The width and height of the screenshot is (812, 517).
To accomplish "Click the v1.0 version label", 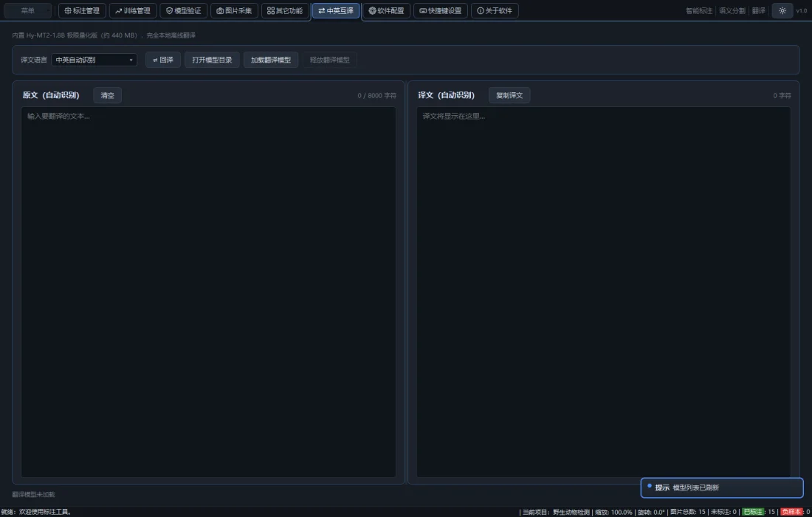I will 801,11.
